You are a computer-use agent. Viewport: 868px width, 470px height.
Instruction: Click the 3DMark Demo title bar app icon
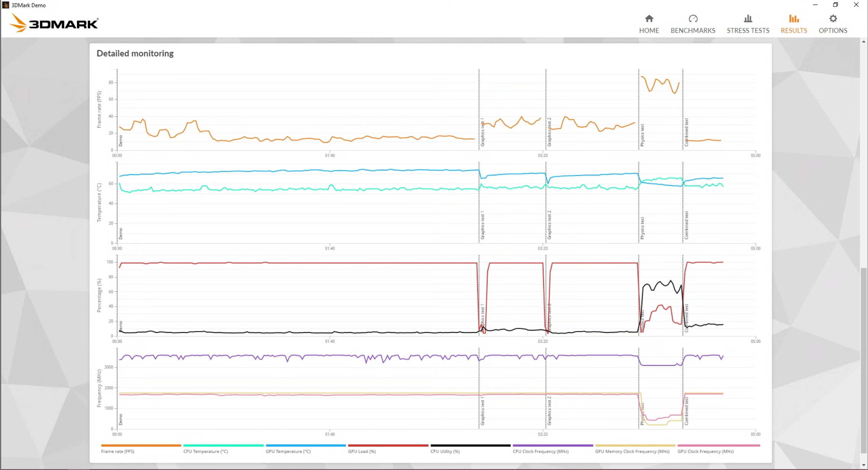[5, 5]
